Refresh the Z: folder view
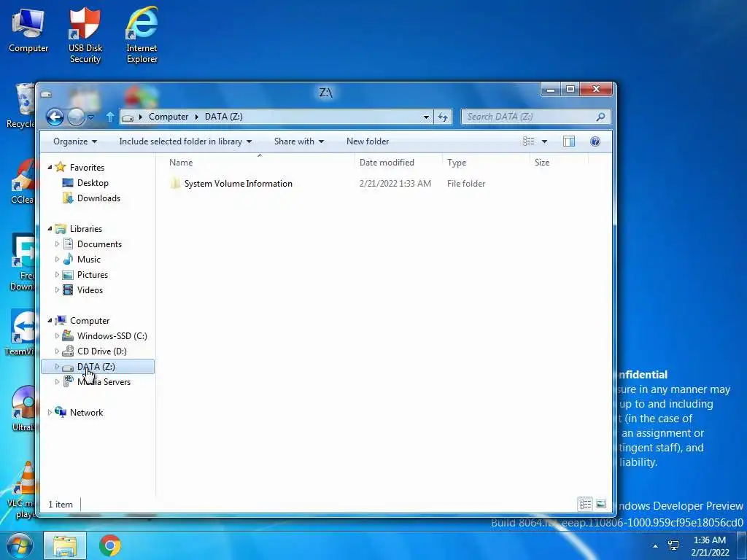This screenshot has width=747, height=560. pyautogui.click(x=443, y=117)
